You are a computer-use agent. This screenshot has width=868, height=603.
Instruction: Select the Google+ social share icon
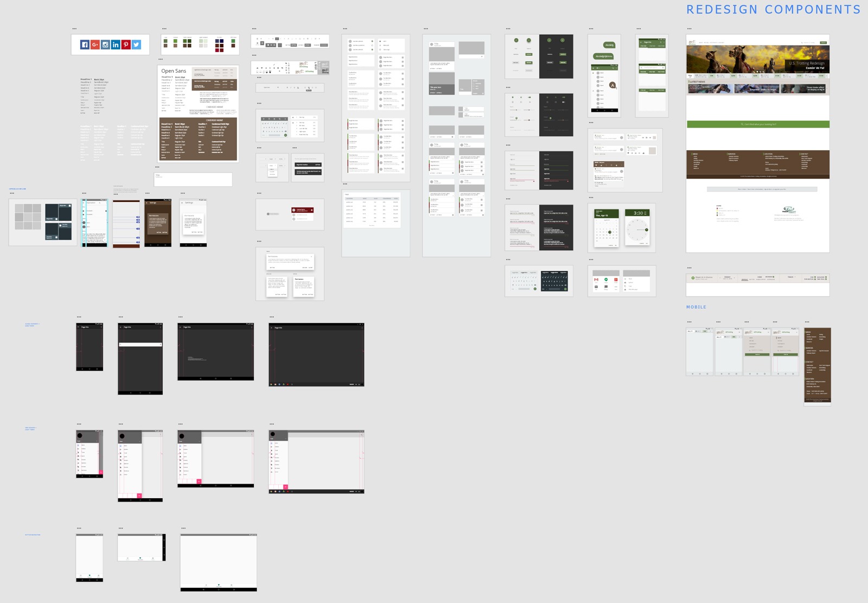pos(95,45)
